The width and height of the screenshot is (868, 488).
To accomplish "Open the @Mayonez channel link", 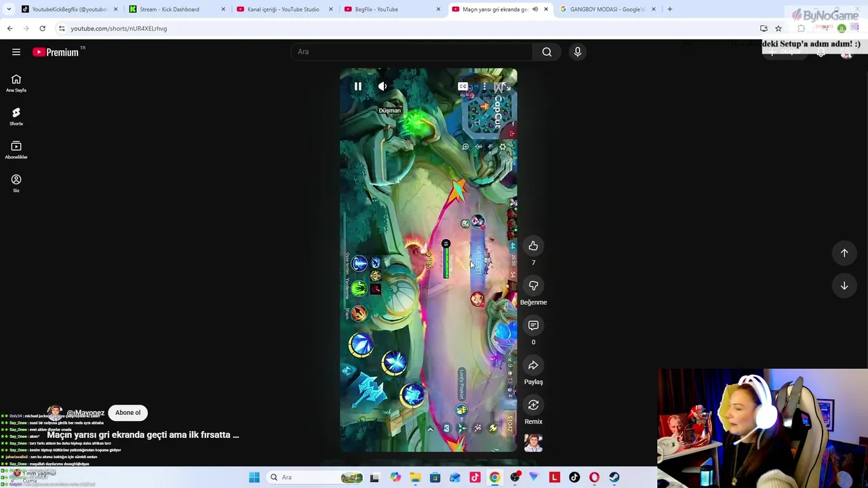I will (85, 413).
